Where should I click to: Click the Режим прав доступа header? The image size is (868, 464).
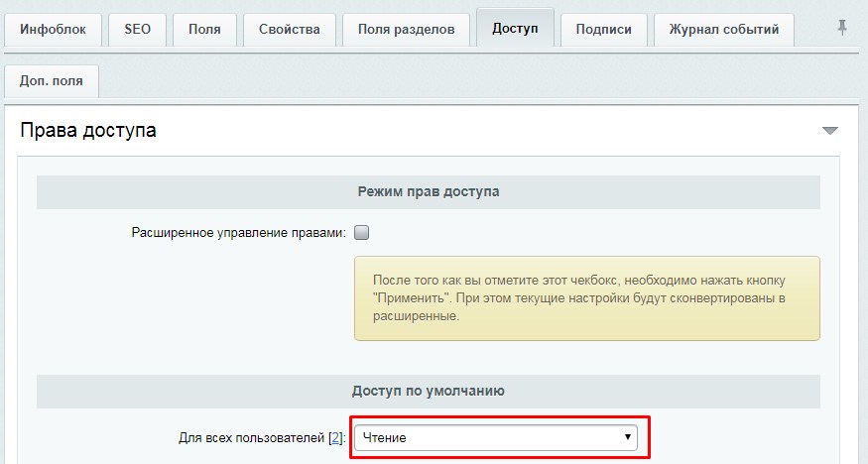coord(429,191)
